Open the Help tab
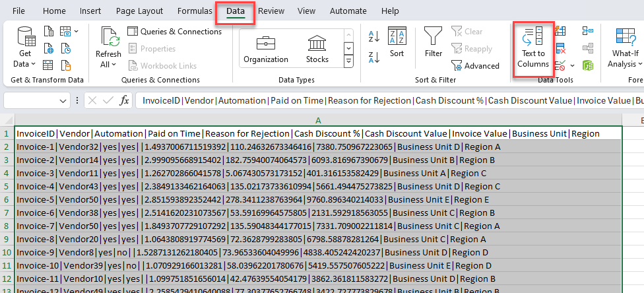644x293 pixels. click(390, 11)
